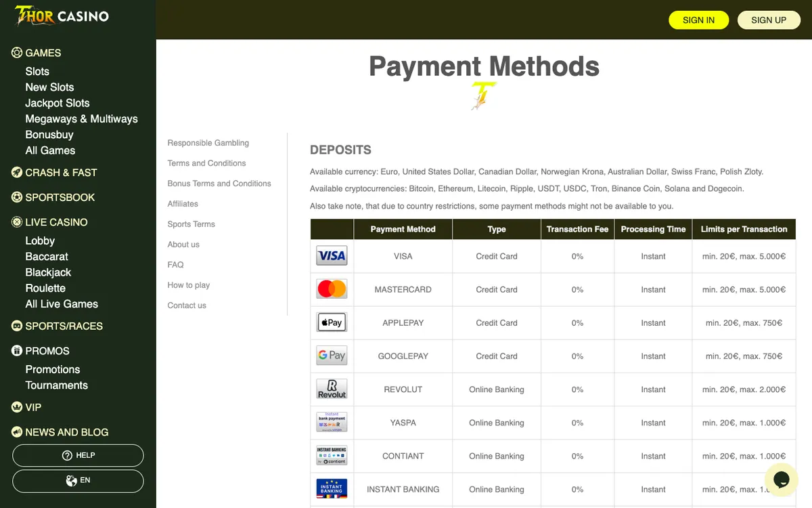Open the EN language selector
812x508 pixels.
tap(78, 481)
